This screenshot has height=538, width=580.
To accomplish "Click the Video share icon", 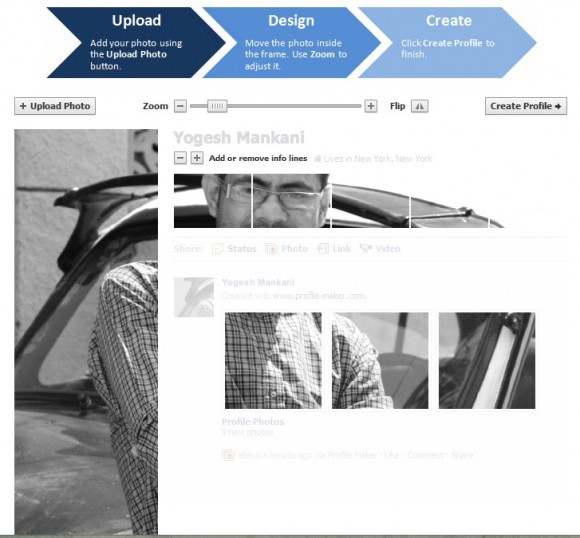I will tap(365, 249).
